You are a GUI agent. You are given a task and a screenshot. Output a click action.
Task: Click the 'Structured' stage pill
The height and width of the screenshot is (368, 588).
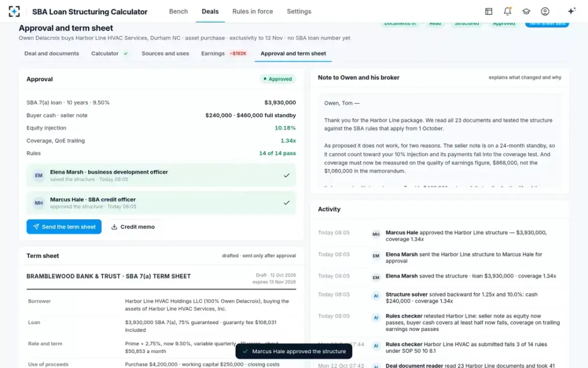click(x=466, y=24)
